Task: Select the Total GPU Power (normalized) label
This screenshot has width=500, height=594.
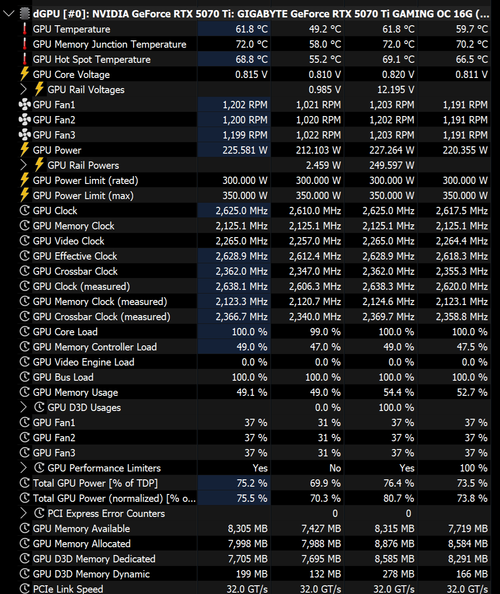Action: pyautogui.click(x=114, y=499)
